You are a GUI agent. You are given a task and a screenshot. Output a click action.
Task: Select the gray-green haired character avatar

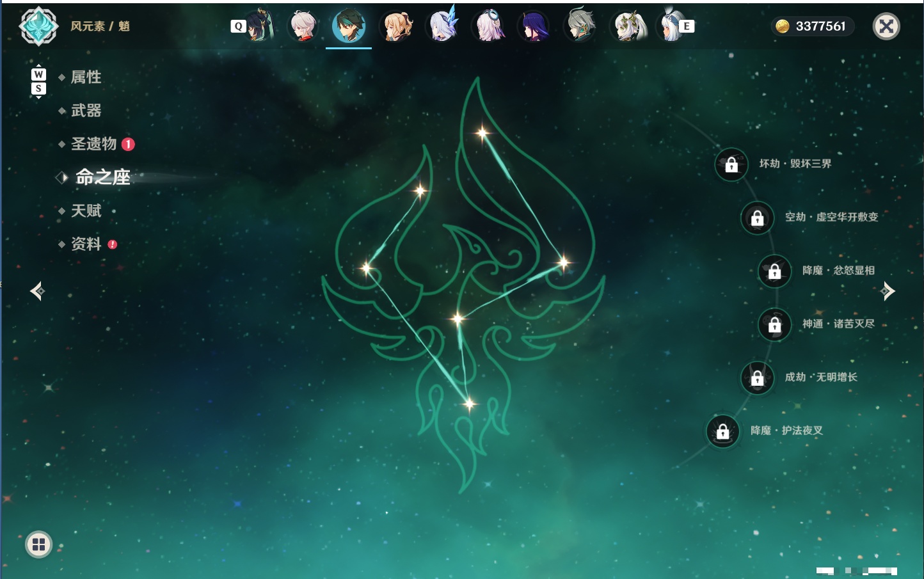[x=580, y=26]
